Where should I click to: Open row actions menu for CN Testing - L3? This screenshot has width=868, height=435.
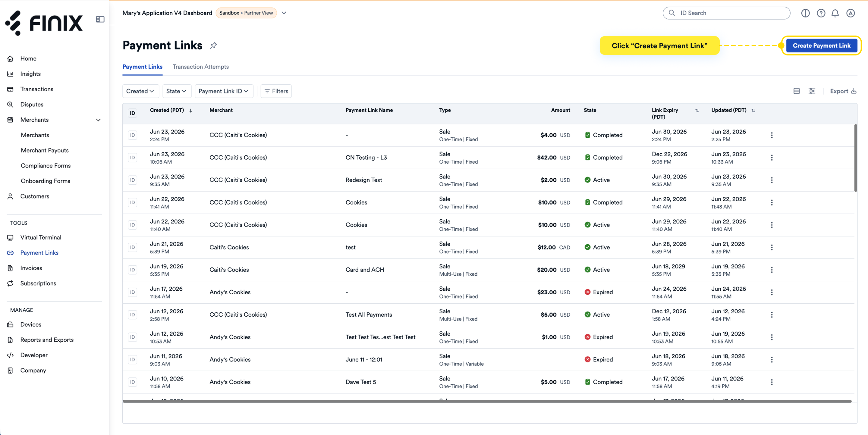[772, 158]
